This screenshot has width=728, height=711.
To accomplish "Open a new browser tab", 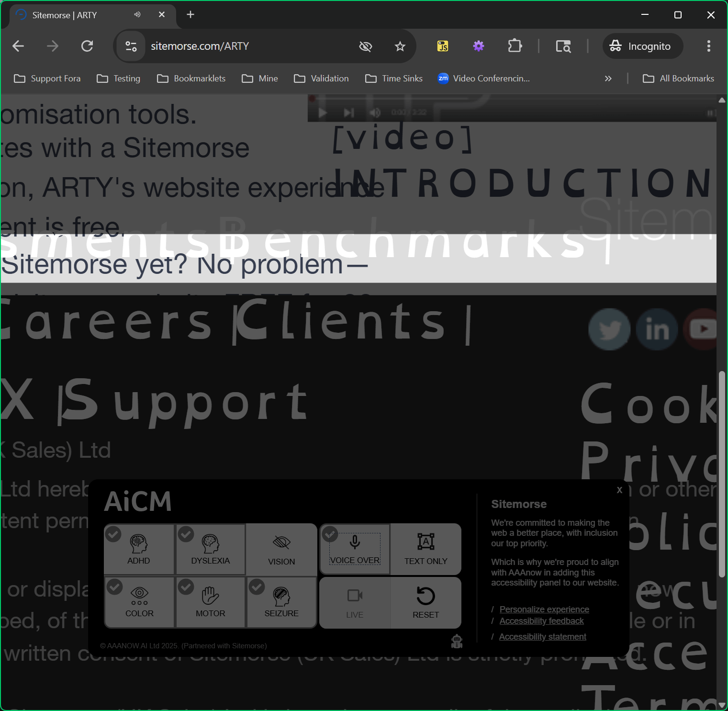I will (x=190, y=15).
